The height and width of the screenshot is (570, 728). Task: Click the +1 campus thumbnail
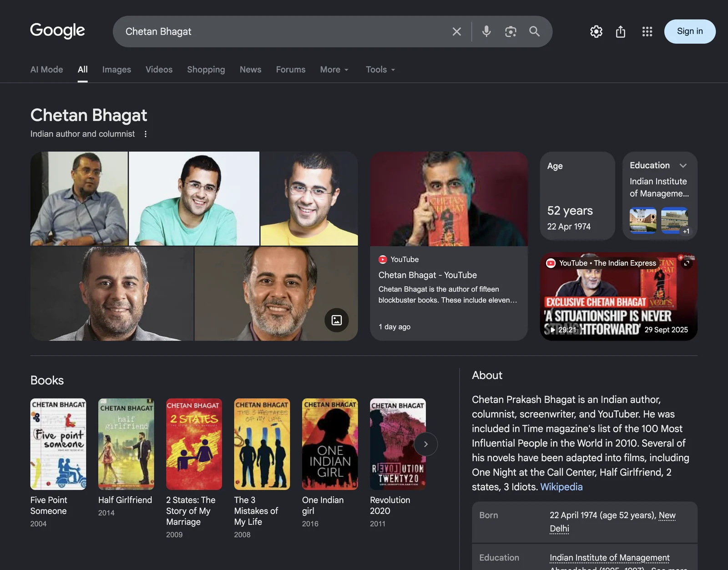pyautogui.click(x=675, y=220)
